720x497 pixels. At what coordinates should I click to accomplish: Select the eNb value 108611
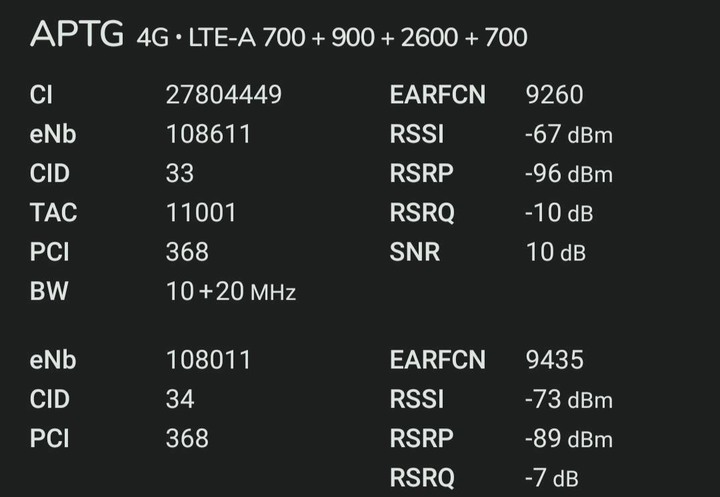tap(208, 134)
